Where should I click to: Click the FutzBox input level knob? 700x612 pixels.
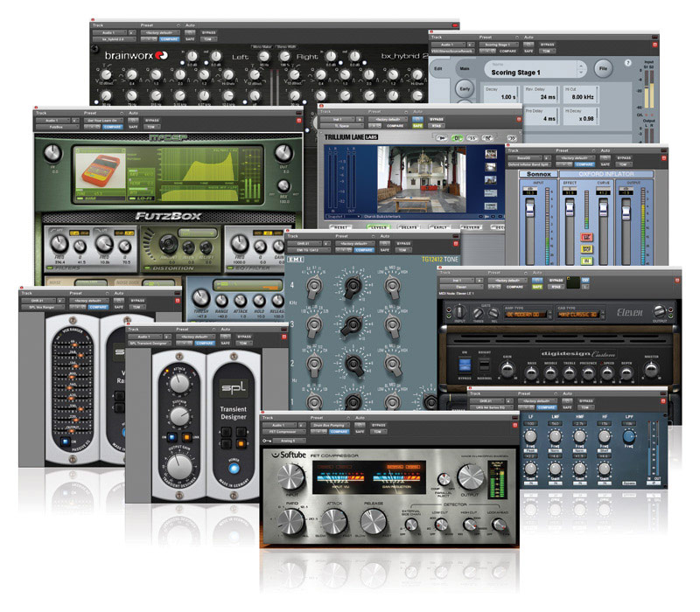tap(52, 153)
